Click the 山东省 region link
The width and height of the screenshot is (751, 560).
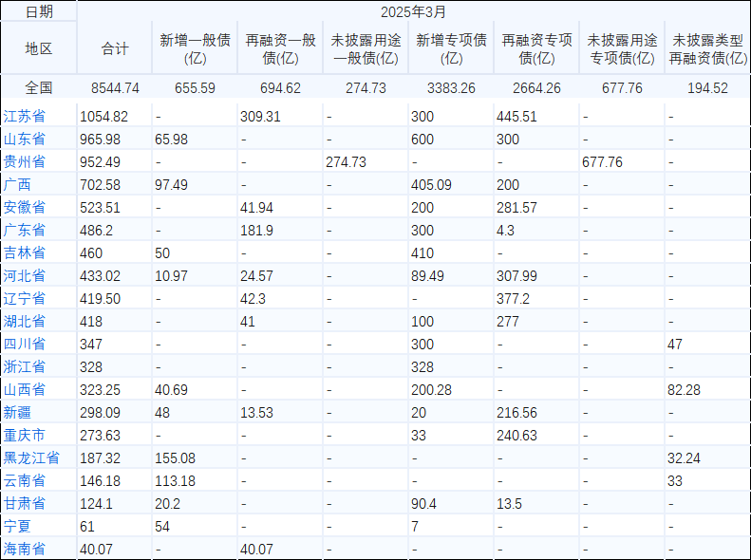(x=25, y=139)
